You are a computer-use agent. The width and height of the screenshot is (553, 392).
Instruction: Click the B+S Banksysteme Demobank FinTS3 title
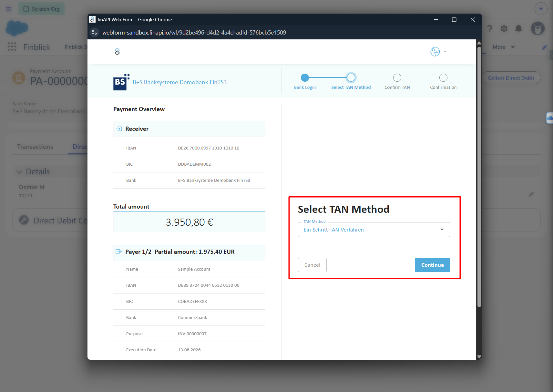pyautogui.click(x=179, y=82)
